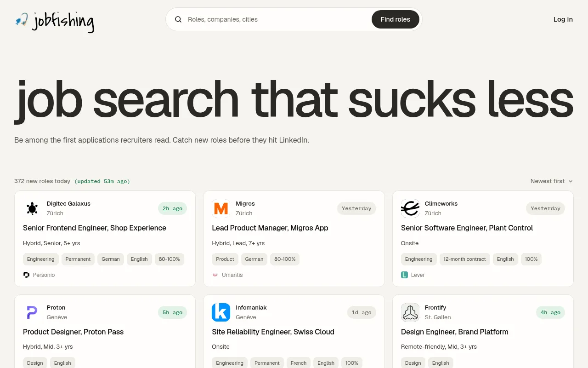
Task: Open Lead Product Manager, Migros App role
Action: (x=270, y=228)
